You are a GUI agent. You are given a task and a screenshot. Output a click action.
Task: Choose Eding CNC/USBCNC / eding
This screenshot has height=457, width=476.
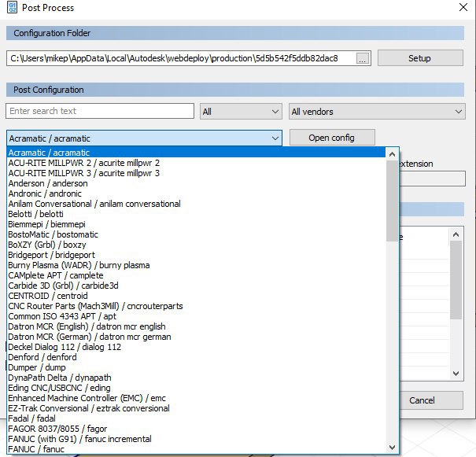(196, 388)
